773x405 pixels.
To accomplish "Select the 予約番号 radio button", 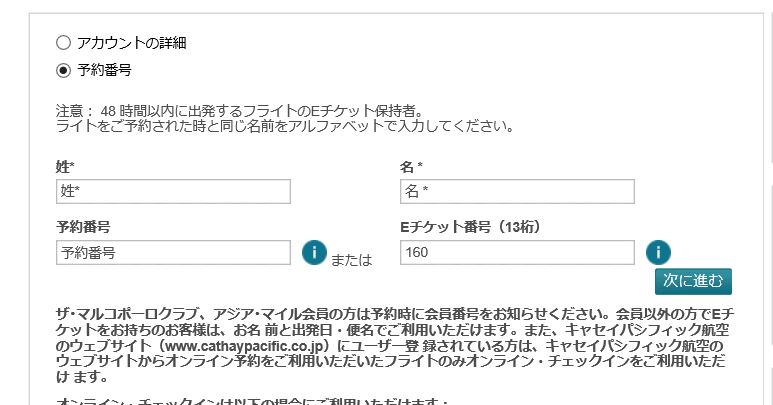I will 63,70.
